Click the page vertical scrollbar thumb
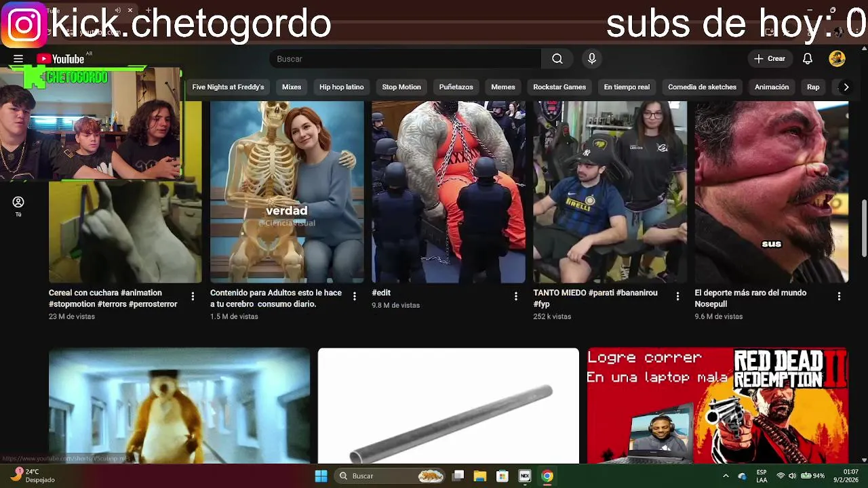 pyautogui.click(x=864, y=228)
